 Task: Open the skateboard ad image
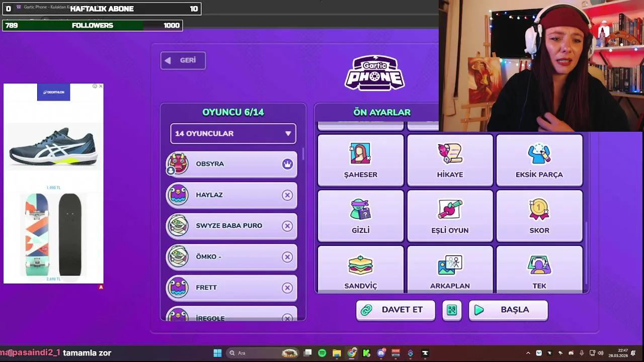click(x=53, y=235)
